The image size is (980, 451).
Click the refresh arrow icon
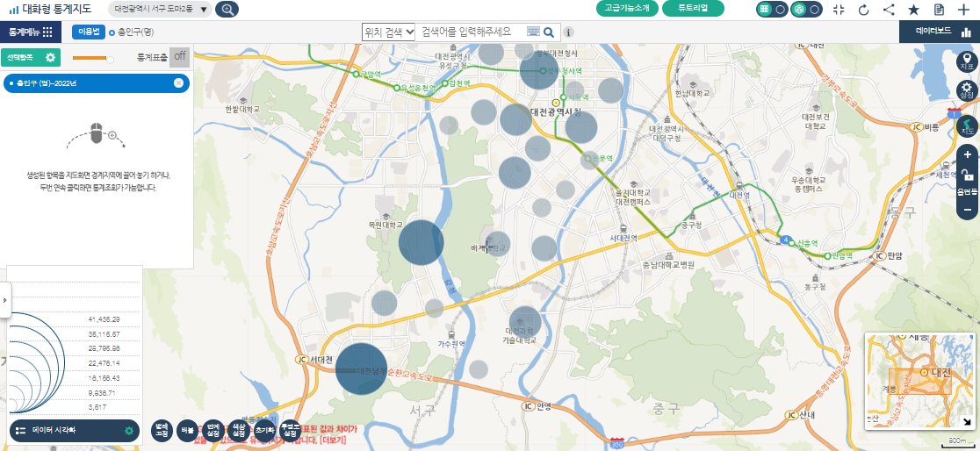tap(863, 10)
